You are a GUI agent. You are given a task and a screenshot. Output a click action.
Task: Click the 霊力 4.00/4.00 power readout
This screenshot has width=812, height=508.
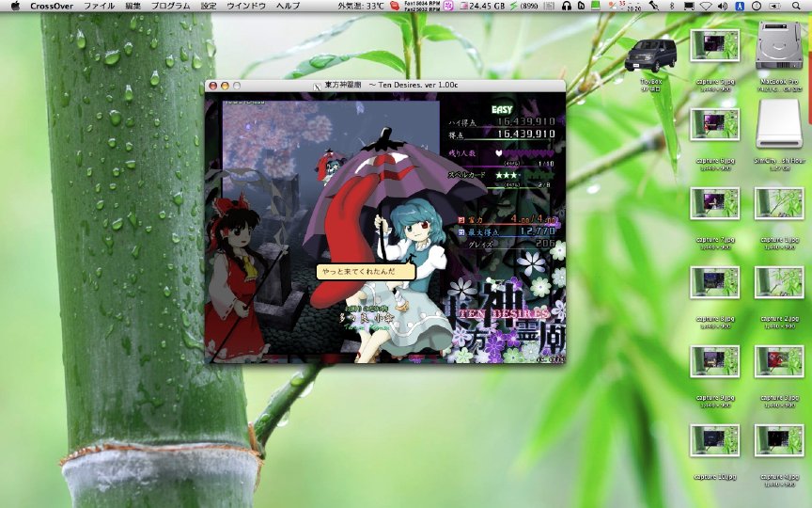click(508, 219)
